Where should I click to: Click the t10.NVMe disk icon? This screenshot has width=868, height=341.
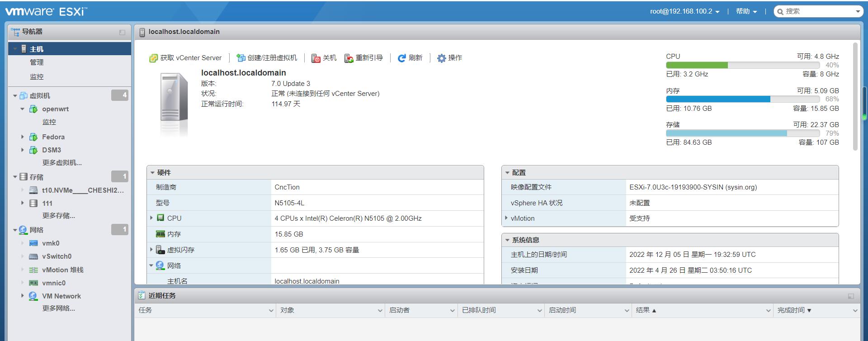coord(33,190)
